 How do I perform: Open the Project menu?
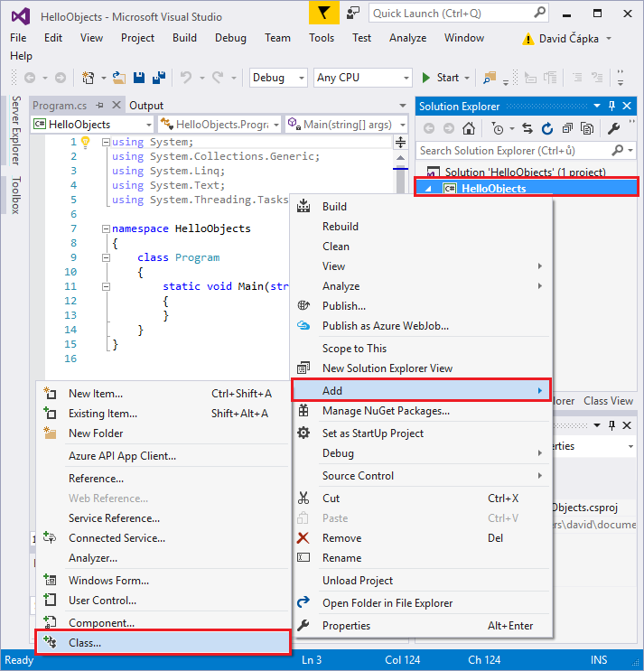pyautogui.click(x=137, y=38)
